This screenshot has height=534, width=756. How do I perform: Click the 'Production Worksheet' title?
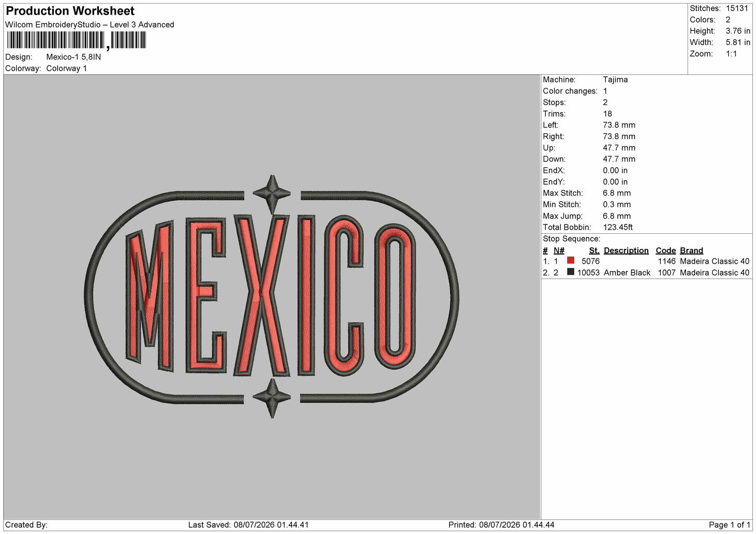[70, 11]
